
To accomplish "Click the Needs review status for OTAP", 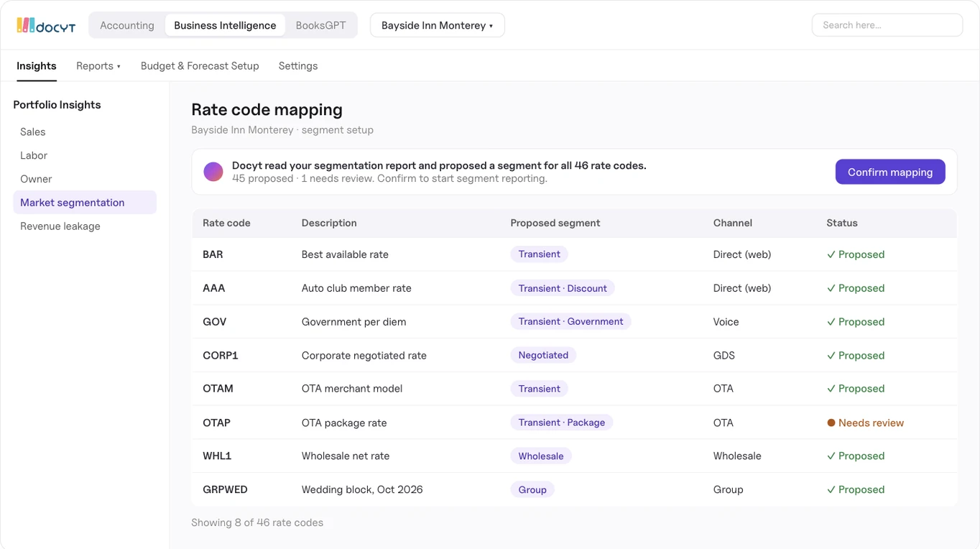I will pos(865,423).
